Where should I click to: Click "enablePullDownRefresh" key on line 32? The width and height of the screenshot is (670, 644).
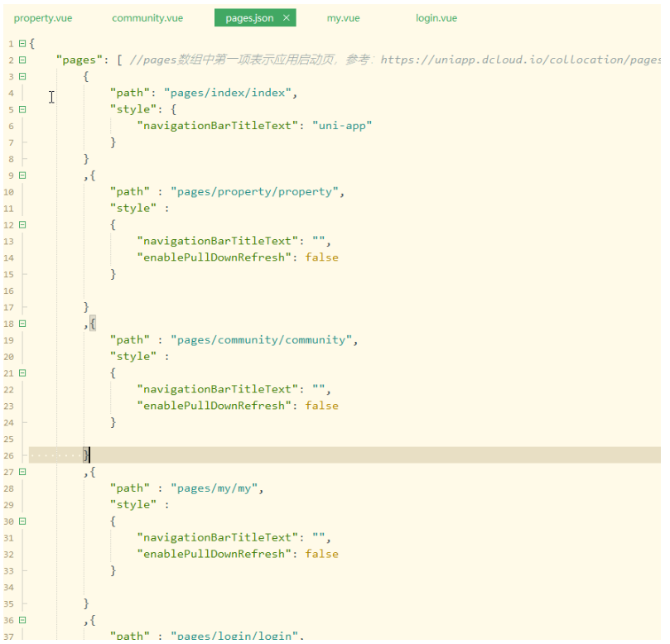pos(214,555)
